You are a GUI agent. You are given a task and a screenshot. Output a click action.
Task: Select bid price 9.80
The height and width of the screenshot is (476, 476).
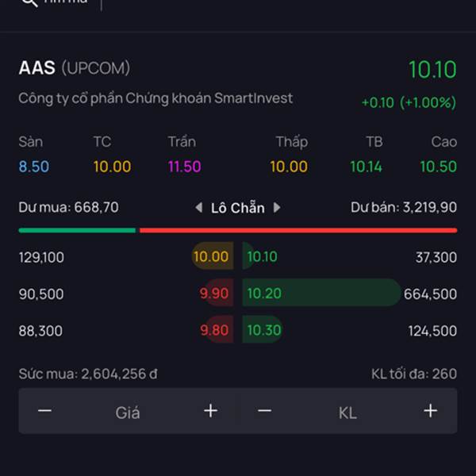click(x=214, y=330)
